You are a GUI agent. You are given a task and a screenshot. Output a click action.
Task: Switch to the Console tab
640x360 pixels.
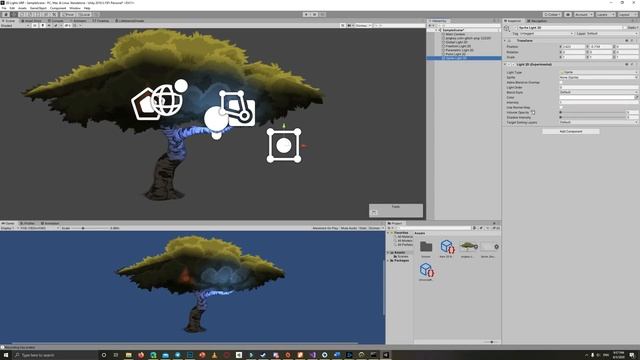57,21
